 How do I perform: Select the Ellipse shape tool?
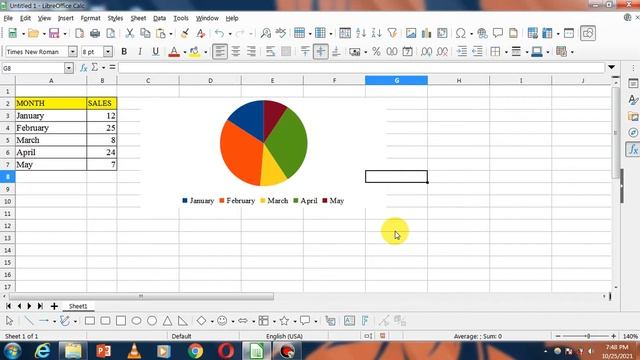point(136,321)
